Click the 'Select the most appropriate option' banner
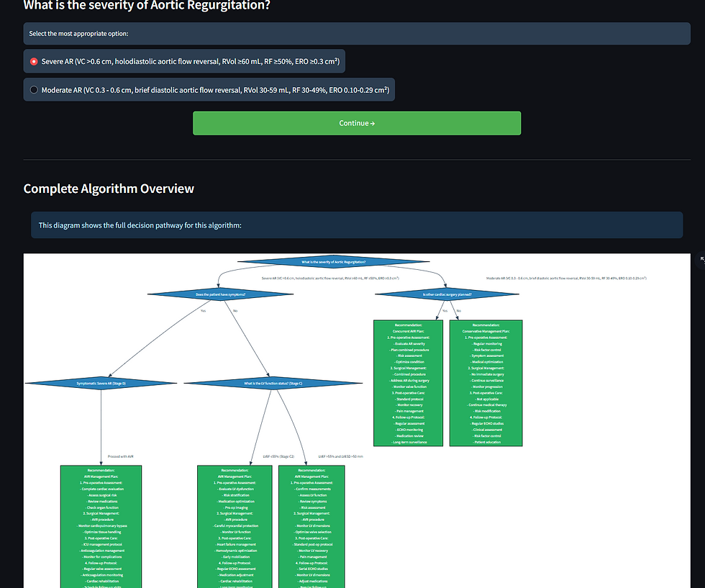The image size is (705, 588). pos(357,33)
